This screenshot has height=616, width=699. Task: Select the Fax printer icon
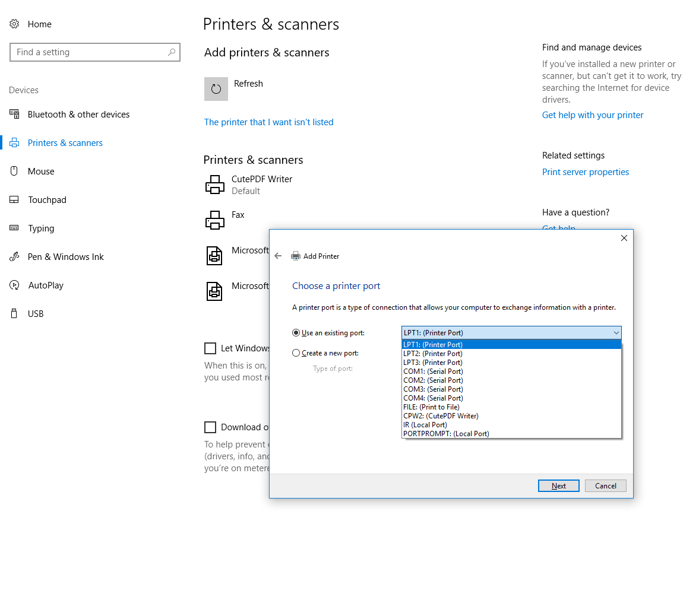tap(214, 220)
